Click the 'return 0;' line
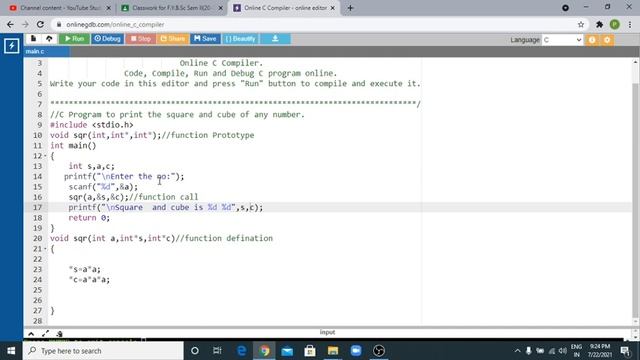 click(x=89, y=218)
